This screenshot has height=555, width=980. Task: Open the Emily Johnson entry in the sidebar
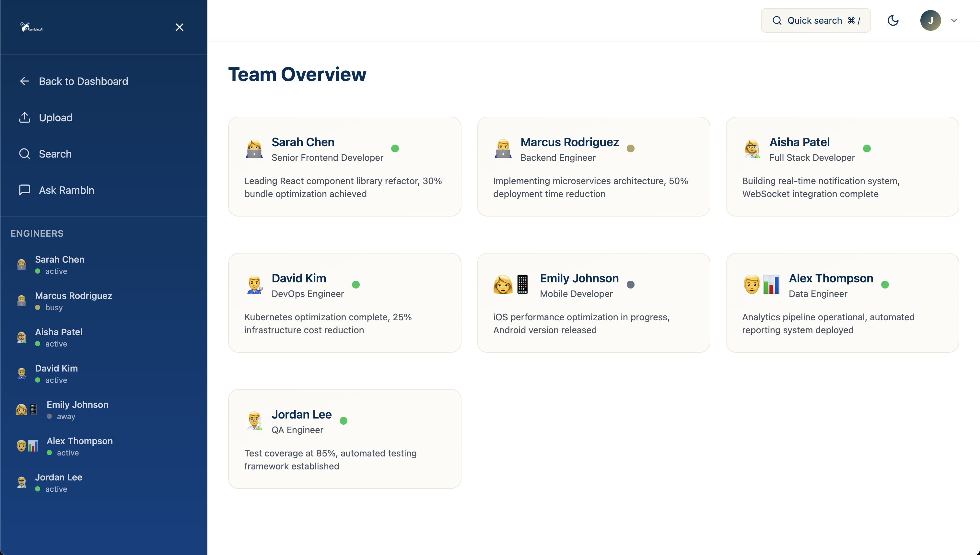click(77, 410)
